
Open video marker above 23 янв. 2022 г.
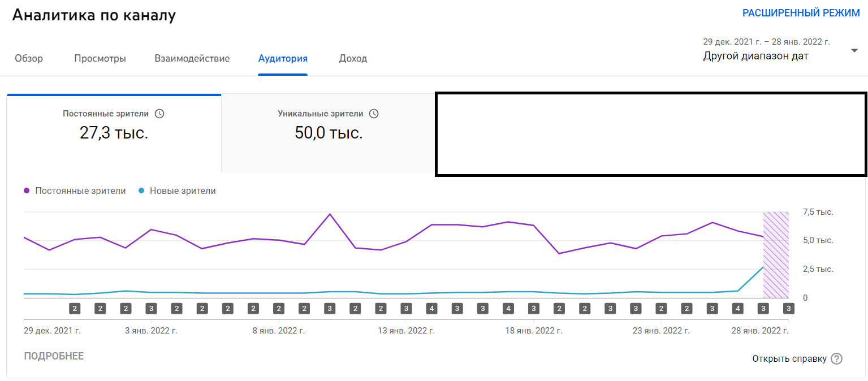661,309
